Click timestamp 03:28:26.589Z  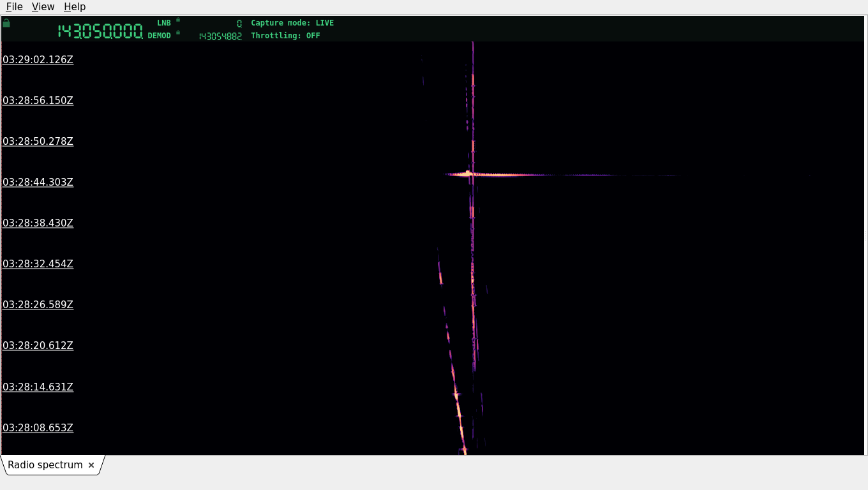[x=38, y=304]
